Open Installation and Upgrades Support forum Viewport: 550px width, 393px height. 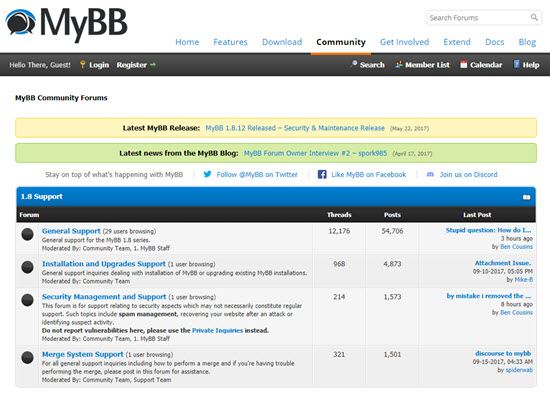104,264
